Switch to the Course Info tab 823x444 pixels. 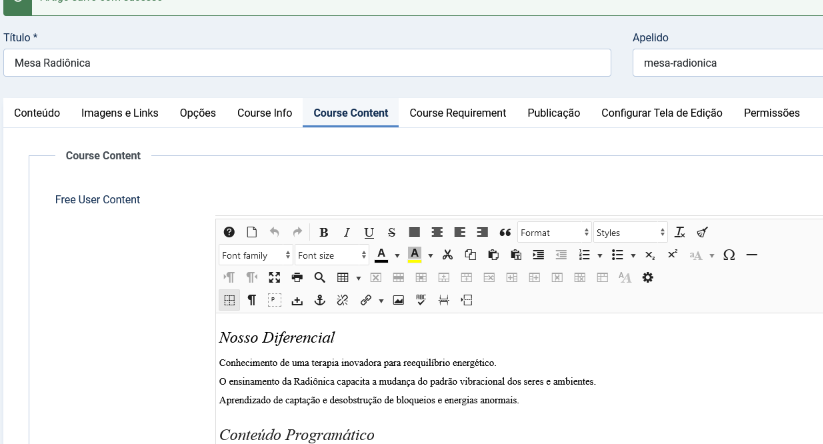click(x=264, y=113)
